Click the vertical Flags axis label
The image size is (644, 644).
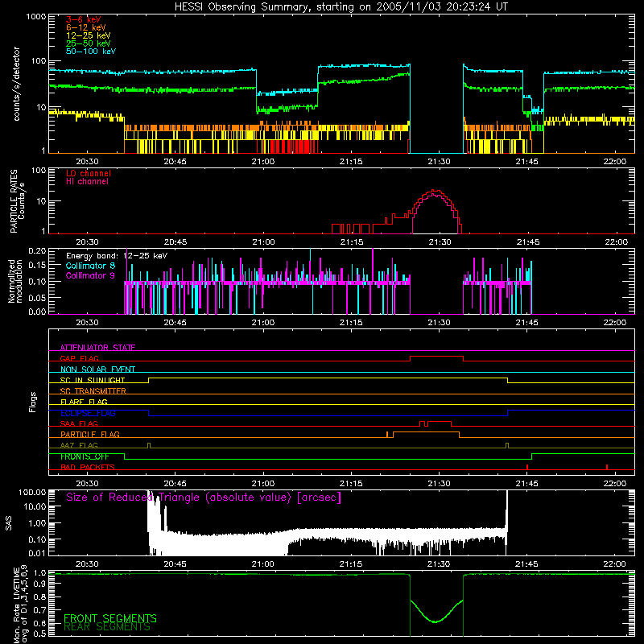(33, 402)
